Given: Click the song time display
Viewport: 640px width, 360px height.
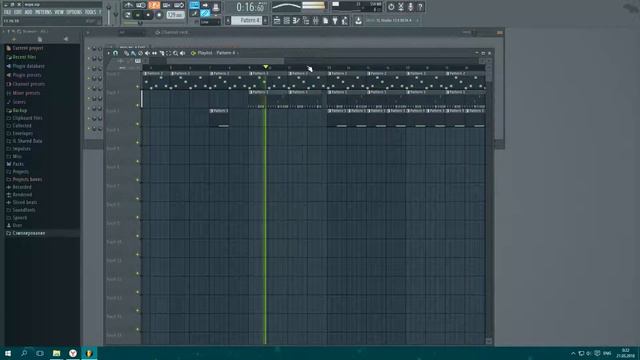Looking at the screenshot, I should tap(250, 7).
